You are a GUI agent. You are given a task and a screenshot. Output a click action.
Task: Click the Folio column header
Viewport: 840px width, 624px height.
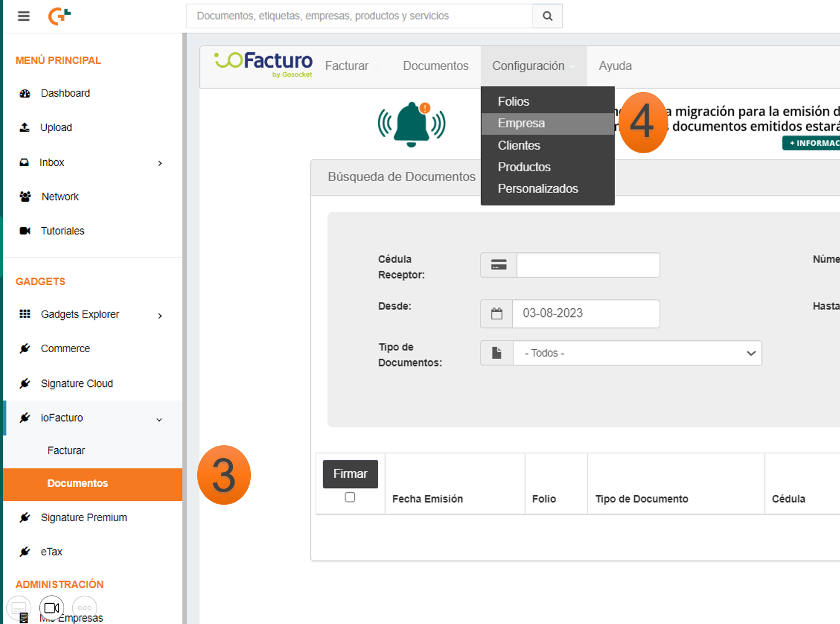coord(544,499)
